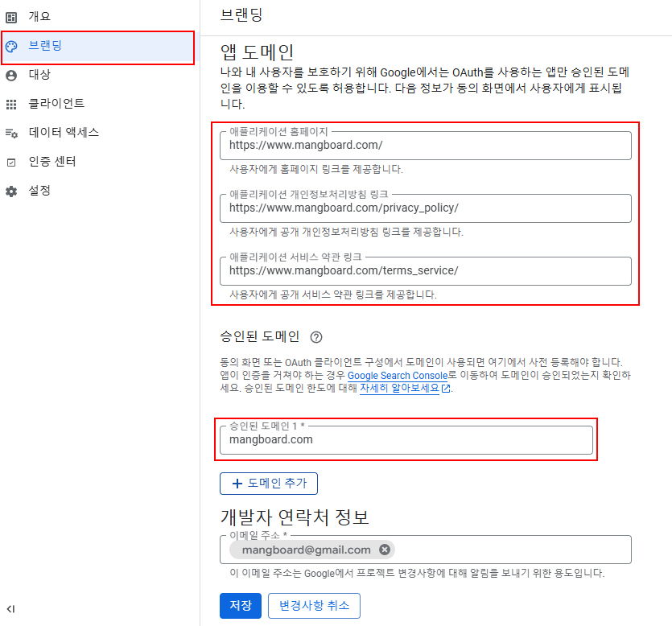
Task: Click the 개요 overview grid icon
Action: pos(11,18)
